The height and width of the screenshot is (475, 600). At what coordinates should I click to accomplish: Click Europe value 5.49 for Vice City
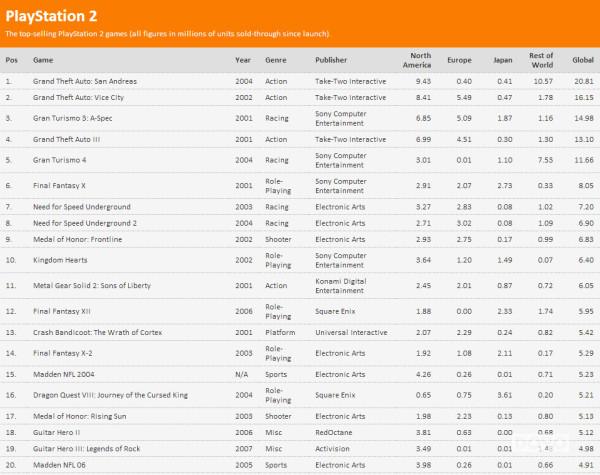coord(464,98)
